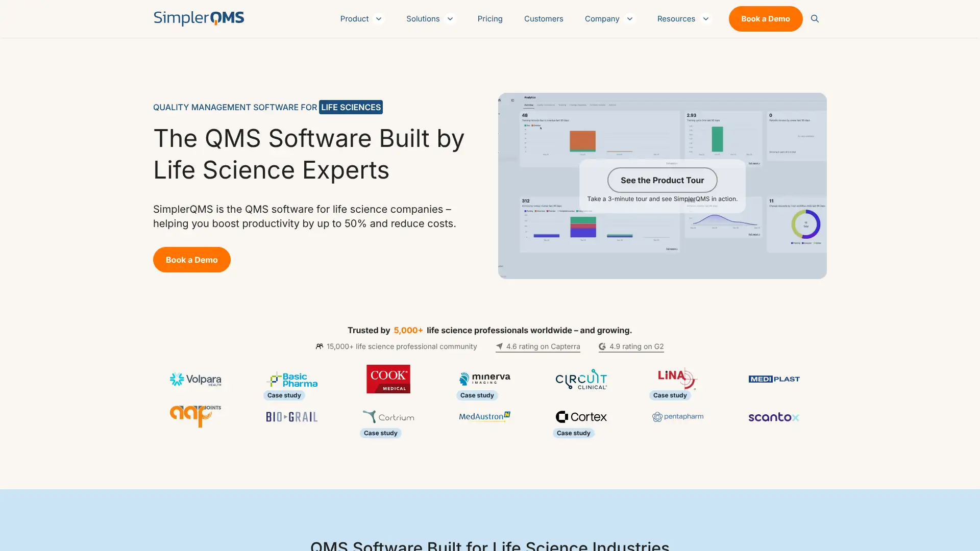Open the Product nav item
Screen dimensions: 980x551
pyautogui.click(x=354, y=19)
